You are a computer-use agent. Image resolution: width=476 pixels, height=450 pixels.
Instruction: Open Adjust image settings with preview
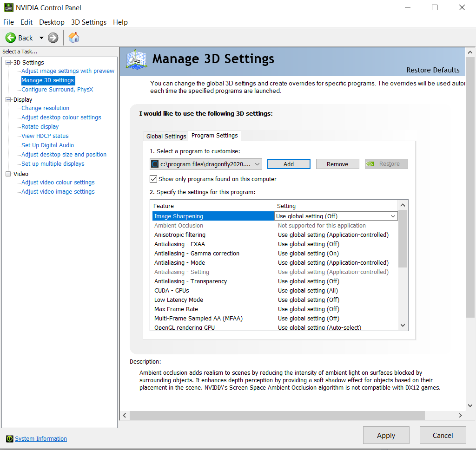[68, 71]
